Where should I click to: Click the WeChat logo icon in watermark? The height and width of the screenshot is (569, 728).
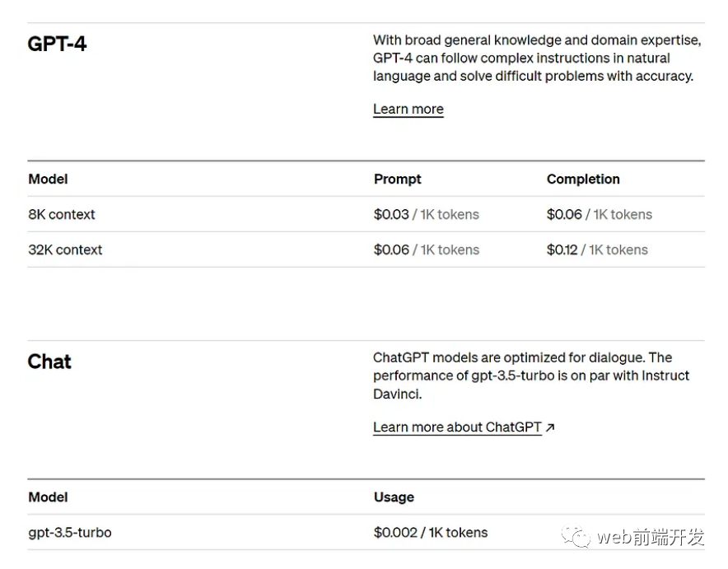click(576, 538)
